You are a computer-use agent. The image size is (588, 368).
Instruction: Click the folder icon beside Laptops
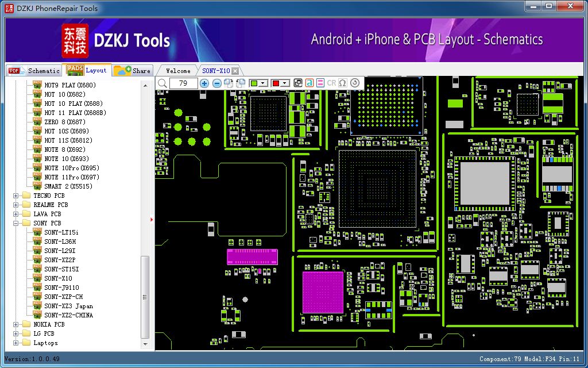26,343
